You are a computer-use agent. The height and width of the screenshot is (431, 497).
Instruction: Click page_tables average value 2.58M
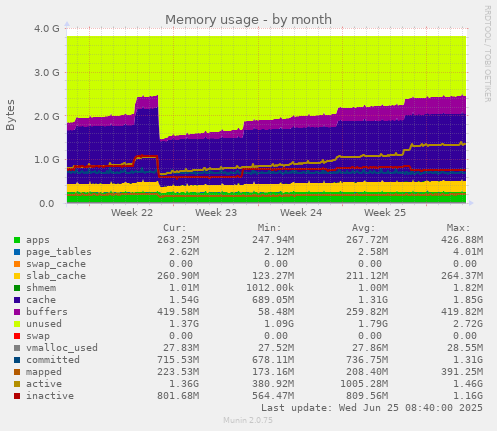pos(373,252)
